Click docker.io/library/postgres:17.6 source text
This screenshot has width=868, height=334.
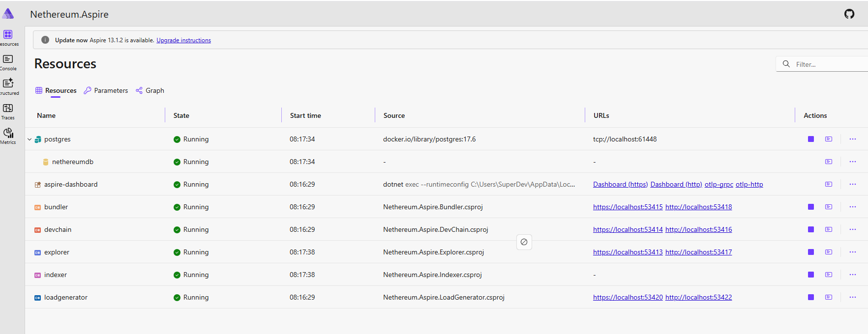tap(429, 139)
